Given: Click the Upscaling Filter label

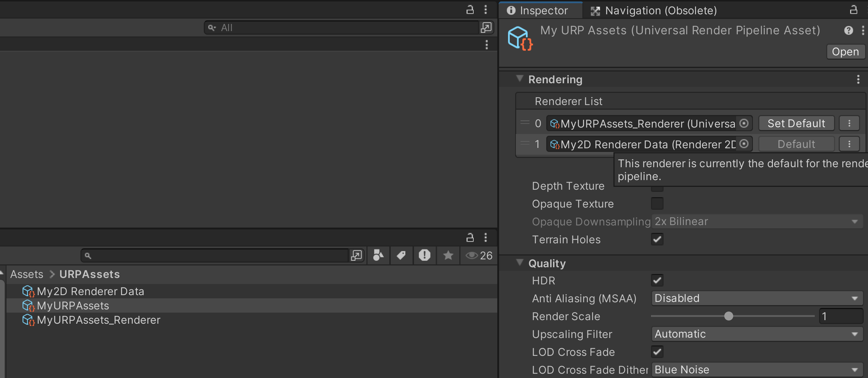Looking at the screenshot, I should point(572,334).
